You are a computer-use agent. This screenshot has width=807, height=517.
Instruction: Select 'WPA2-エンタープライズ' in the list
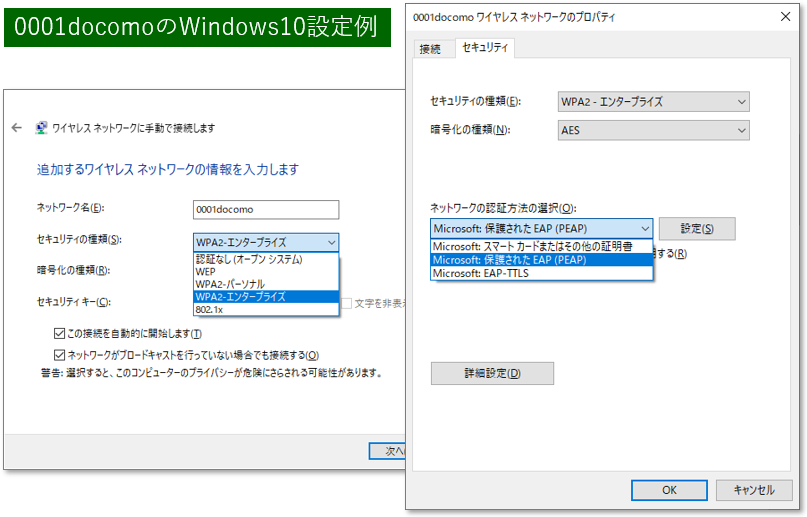266,297
